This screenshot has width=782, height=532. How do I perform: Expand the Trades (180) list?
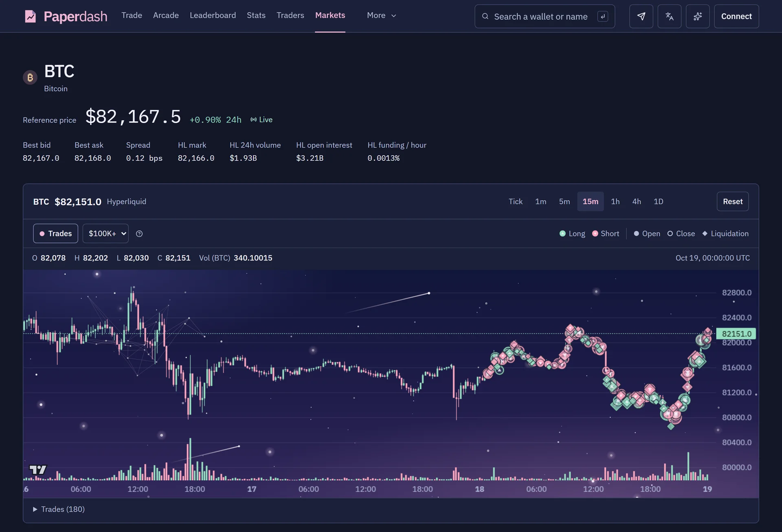59,509
